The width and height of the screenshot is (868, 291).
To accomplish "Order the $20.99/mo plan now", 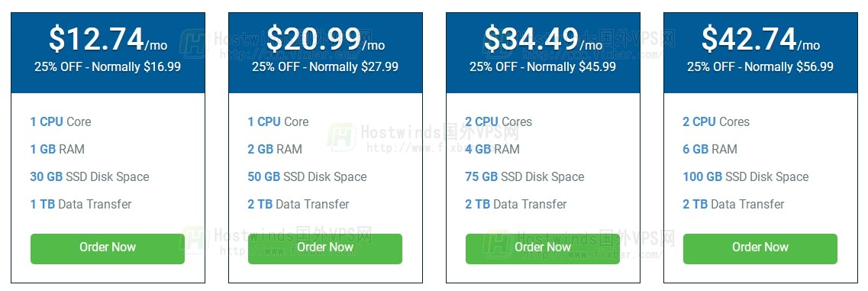I will click(325, 248).
